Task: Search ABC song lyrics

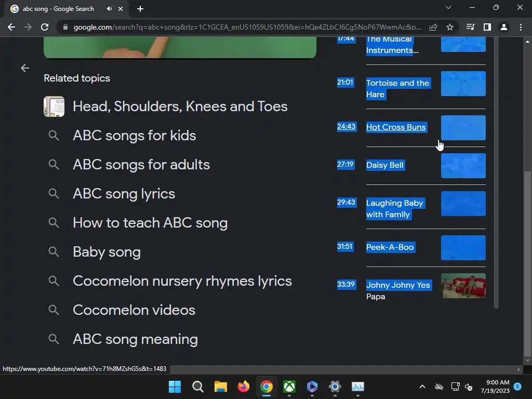Action: [124, 194]
